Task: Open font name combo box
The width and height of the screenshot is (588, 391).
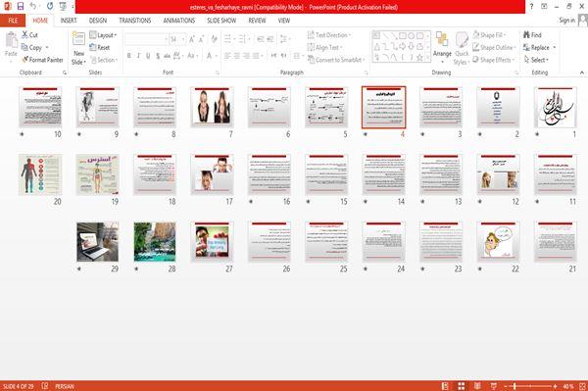Action: point(146,39)
